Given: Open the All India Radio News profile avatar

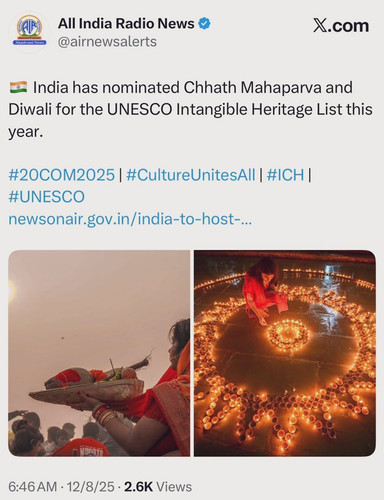Looking at the screenshot, I should [30, 31].
